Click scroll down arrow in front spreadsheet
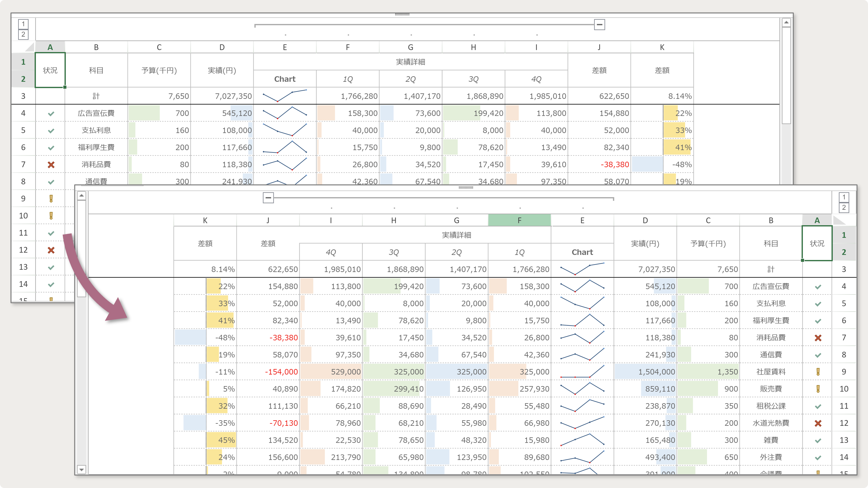This screenshot has width=868, height=488. (81, 469)
